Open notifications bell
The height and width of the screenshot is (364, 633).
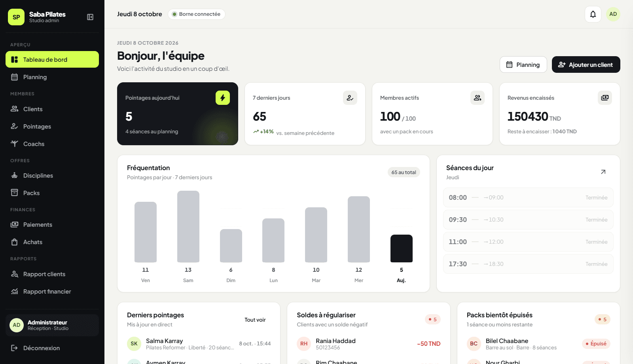pos(593,14)
